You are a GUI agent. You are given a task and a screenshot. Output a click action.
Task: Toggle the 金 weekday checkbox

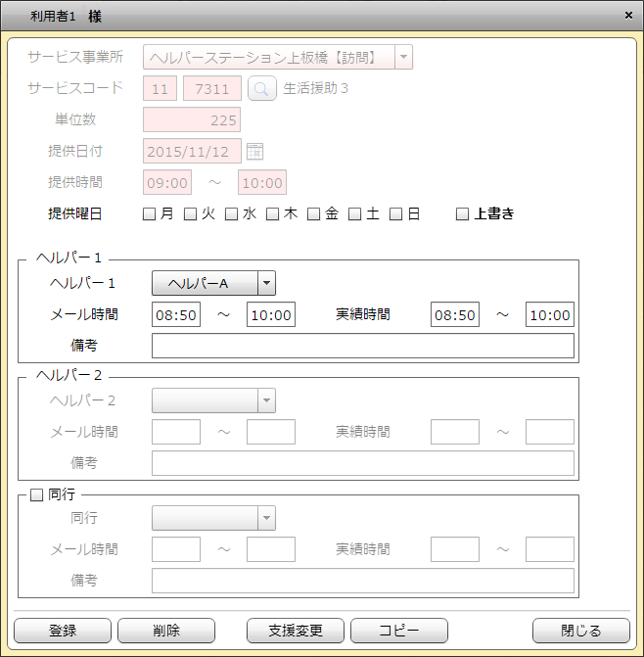point(314,213)
